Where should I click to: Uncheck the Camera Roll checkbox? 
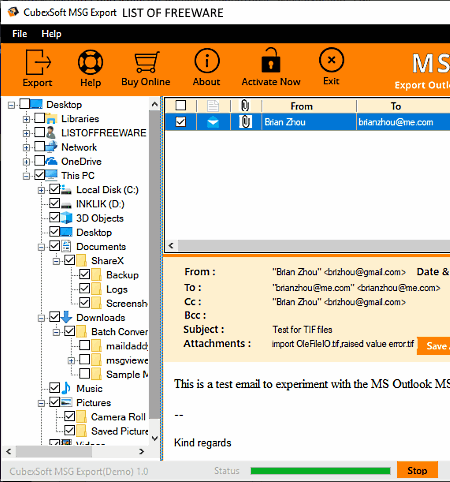[70, 416]
